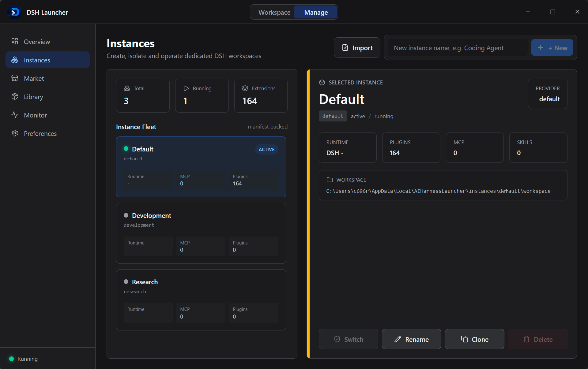The height and width of the screenshot is (369, 588).
Task: Click the Library package icon
Action: (x=15, y=97)
